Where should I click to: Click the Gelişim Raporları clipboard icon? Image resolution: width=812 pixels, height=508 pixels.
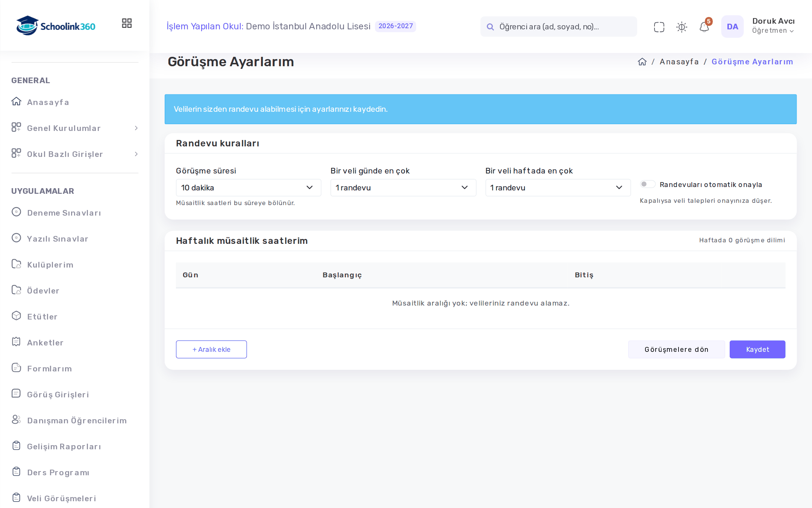click(16, 446)
